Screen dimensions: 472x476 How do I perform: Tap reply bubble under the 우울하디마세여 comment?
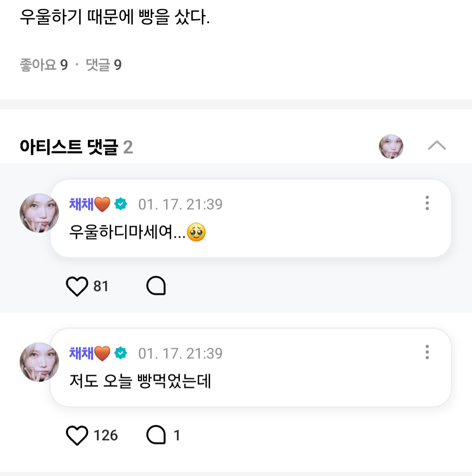tap(156, 286)
